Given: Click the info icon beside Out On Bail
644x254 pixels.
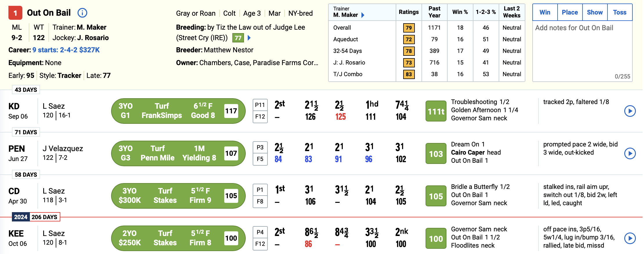Looking at the screenshot, I should [82, 13].
